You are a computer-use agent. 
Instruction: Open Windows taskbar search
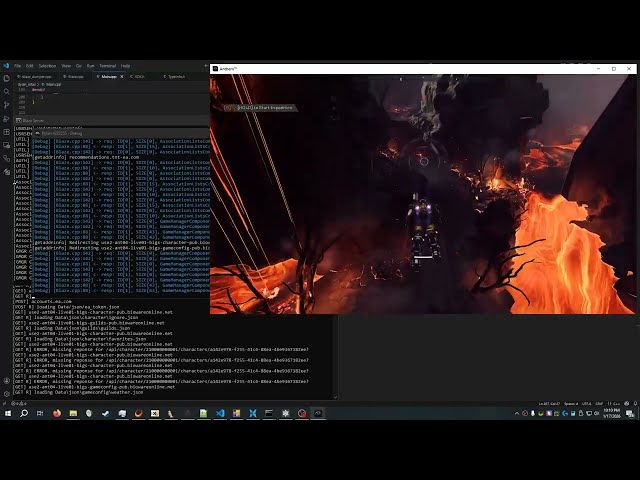[x=24, y=413]
